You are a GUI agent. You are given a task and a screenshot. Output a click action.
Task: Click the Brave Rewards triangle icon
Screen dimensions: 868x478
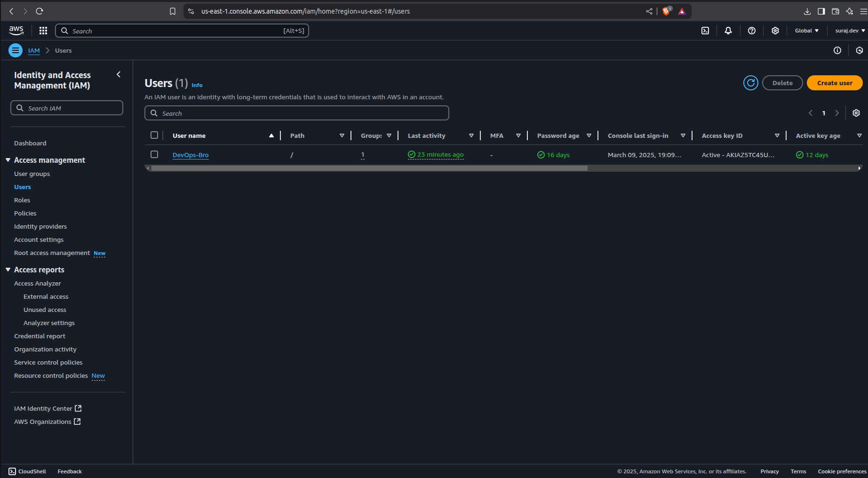coord(682,11)
